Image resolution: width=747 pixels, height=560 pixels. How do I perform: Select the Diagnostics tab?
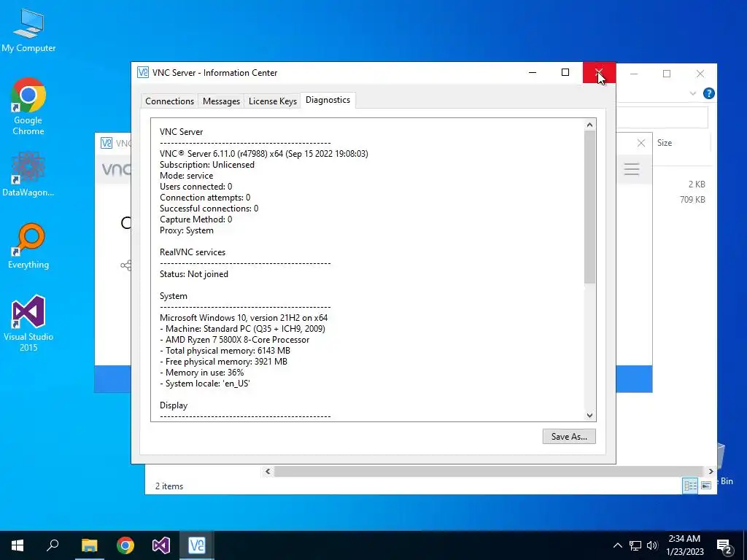[x=328, y=100]
